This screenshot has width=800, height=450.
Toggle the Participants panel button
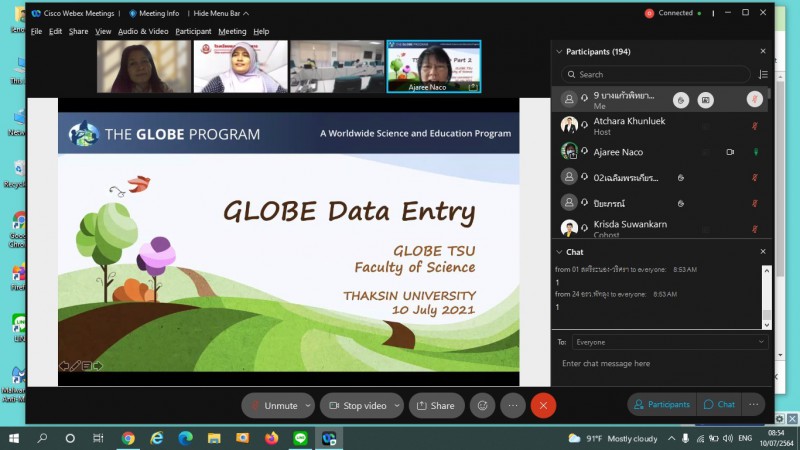pos(662,405)
